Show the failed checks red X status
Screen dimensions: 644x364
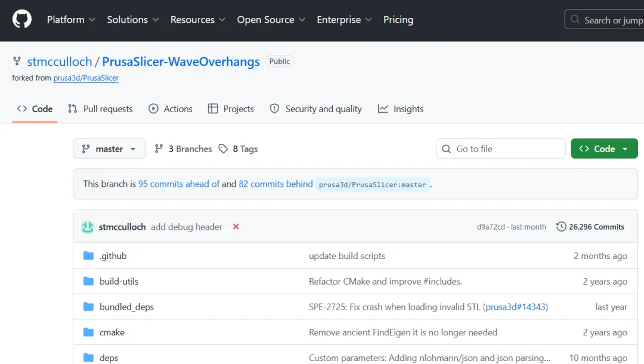236,227
